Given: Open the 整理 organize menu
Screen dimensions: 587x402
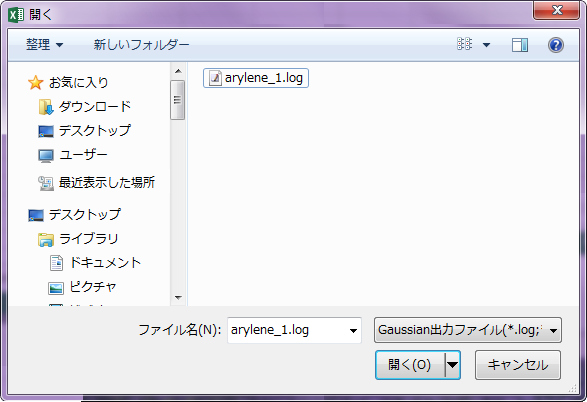Looking at the screenshot, I should [44, 45].
